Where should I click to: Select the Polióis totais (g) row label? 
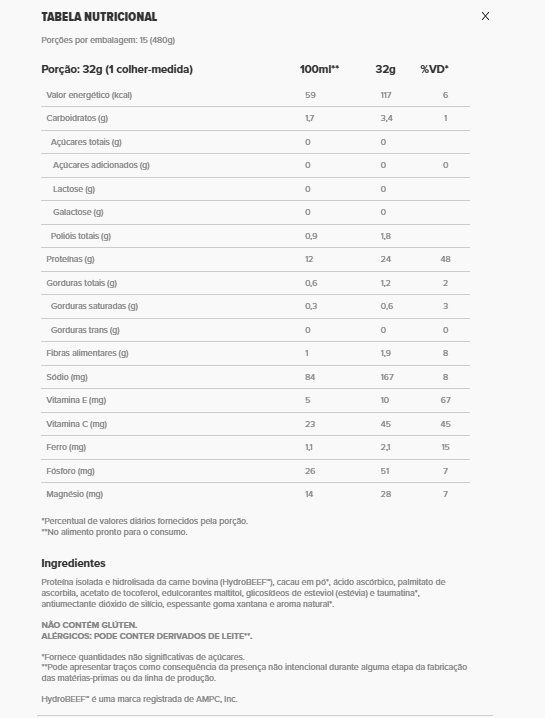point(81,236)
